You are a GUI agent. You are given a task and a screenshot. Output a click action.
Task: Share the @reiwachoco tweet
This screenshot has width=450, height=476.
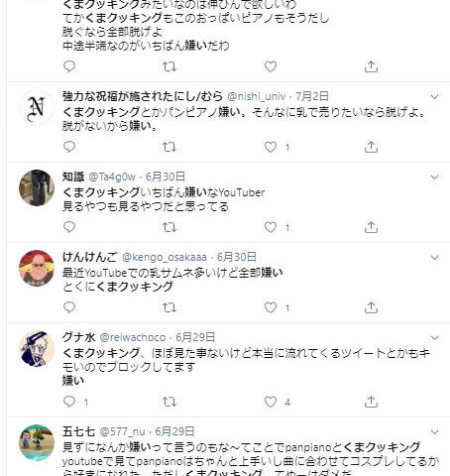tap(371, 402)
